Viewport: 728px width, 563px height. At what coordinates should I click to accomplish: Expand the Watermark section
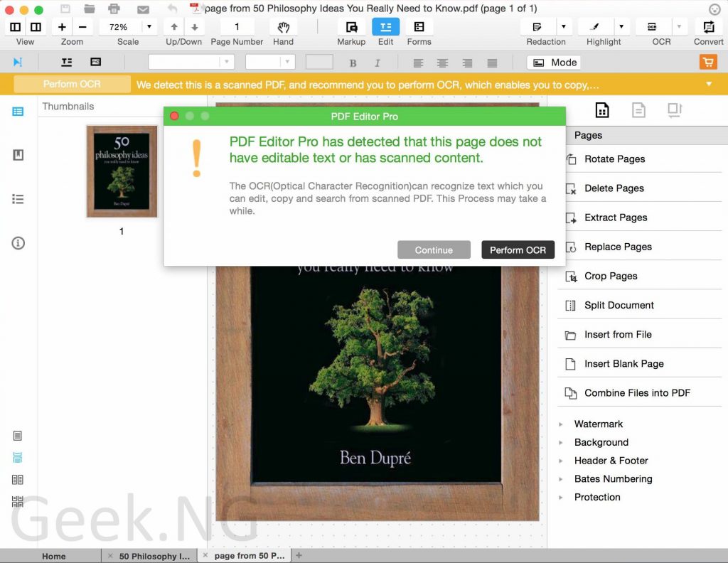click(x=561, y=424)
